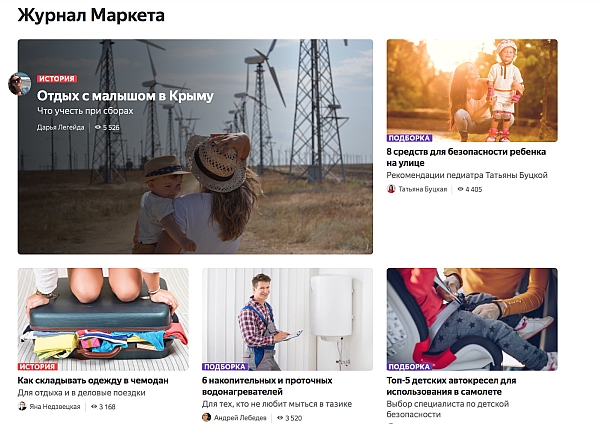Image resolution: width=600 pixels, height=424 pixels.
Task: Click the eye views icon beside 4 405
Action: (x=460, y=189)
